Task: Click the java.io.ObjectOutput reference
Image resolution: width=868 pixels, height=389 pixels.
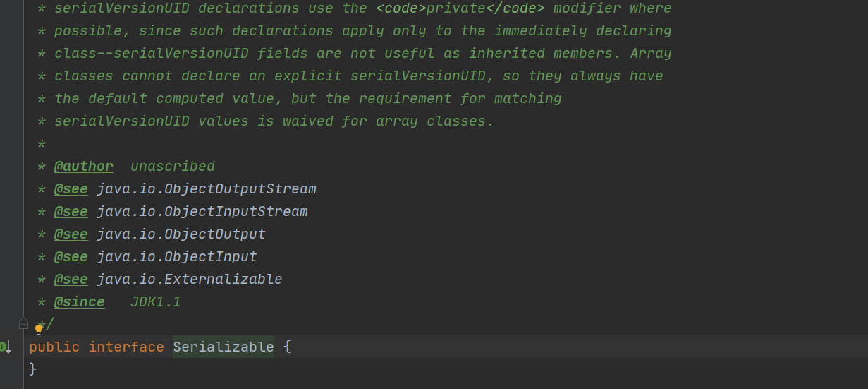Action: [x=181, y=234]
